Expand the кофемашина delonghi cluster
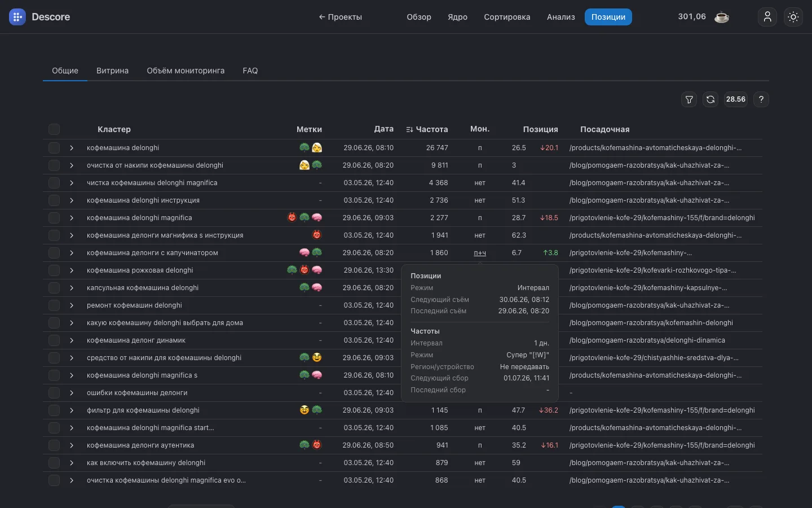The height and width of the screenshot is (508, 812). (72, 148)
